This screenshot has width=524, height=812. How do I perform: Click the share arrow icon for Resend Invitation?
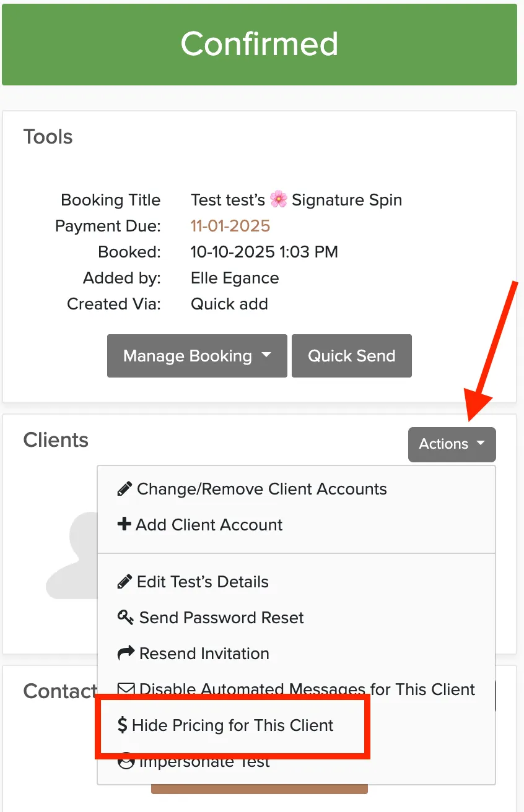click(125, 654)
